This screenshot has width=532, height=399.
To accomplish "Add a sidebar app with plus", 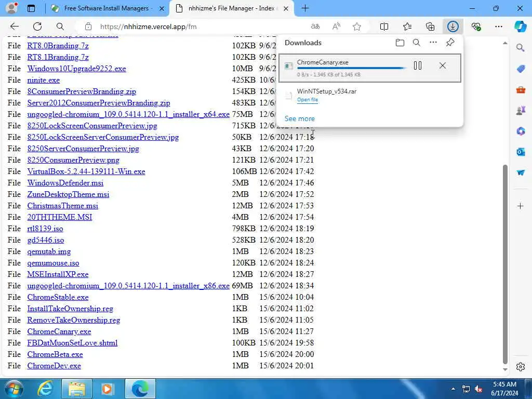I will point(521,206).
